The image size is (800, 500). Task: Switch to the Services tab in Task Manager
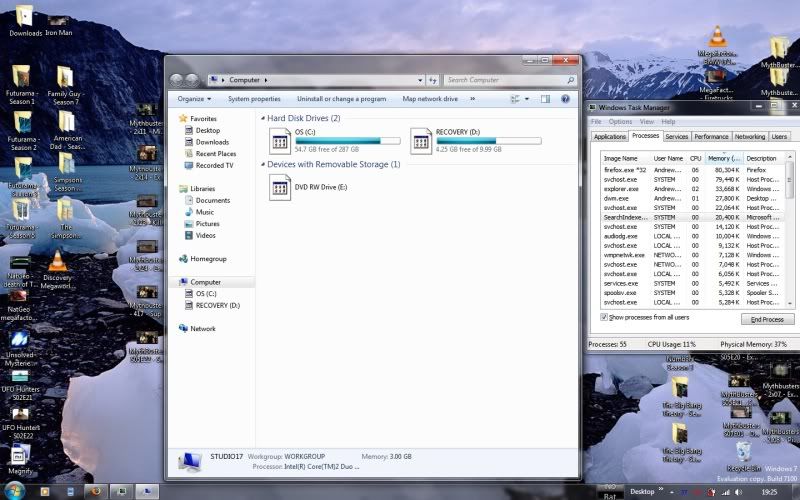pyautogui.click(x=677, y=137)
